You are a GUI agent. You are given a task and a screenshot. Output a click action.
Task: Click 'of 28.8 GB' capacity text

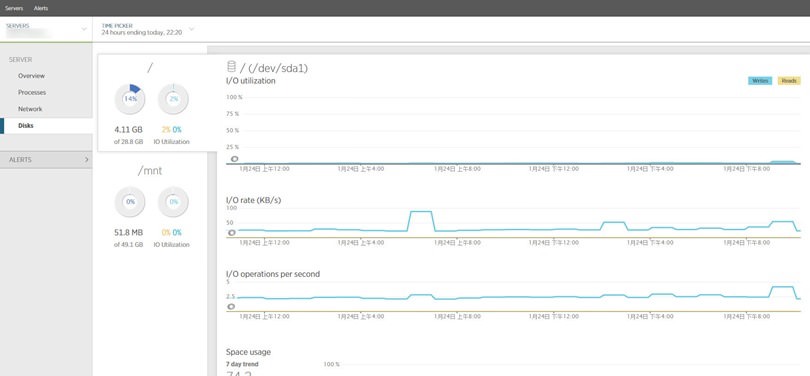click(128, 142)
